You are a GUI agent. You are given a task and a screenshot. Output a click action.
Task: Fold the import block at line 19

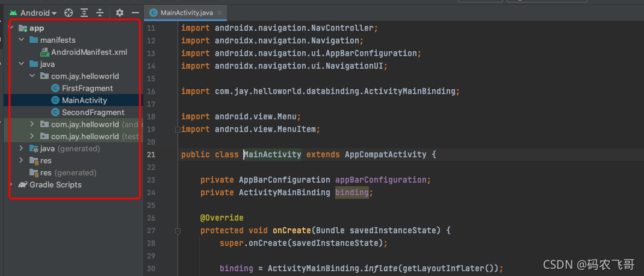178,130
